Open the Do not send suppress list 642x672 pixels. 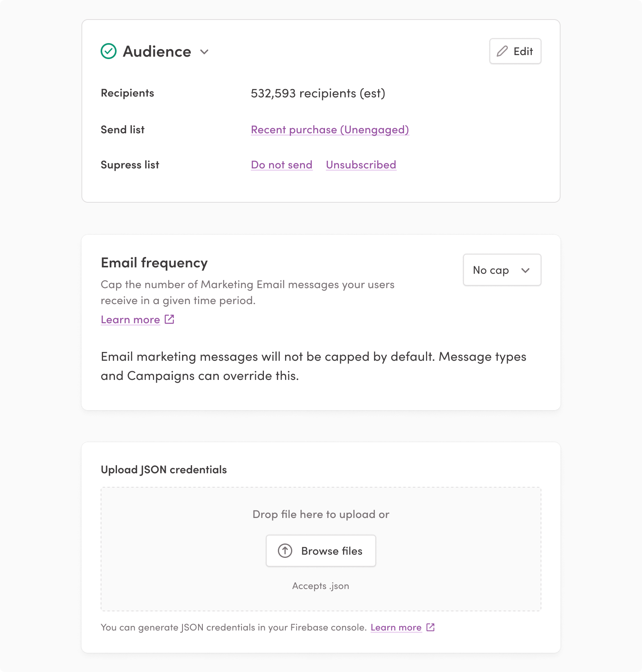coord(281,165)
